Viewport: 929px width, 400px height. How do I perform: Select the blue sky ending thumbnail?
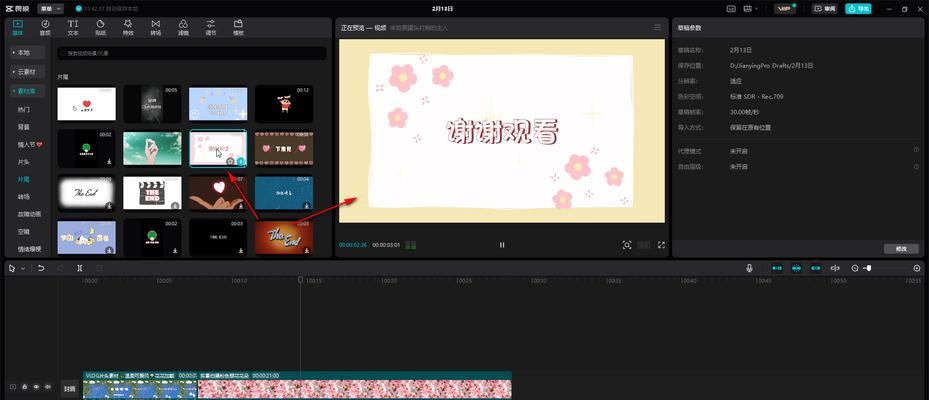coord(218,104)
